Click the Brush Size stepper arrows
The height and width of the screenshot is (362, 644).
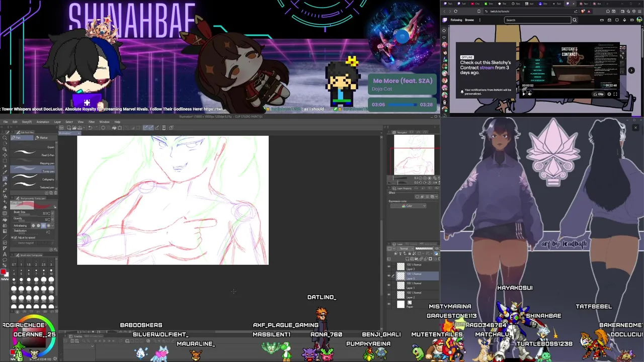point(49,213)
